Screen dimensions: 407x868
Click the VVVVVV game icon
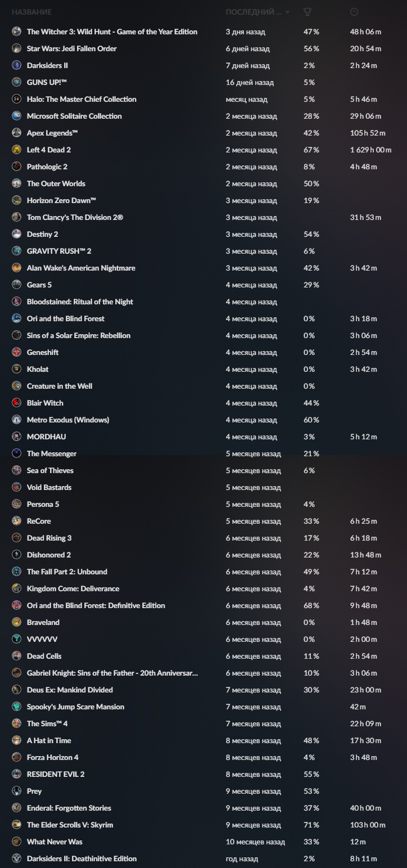(x=16, y=640)
